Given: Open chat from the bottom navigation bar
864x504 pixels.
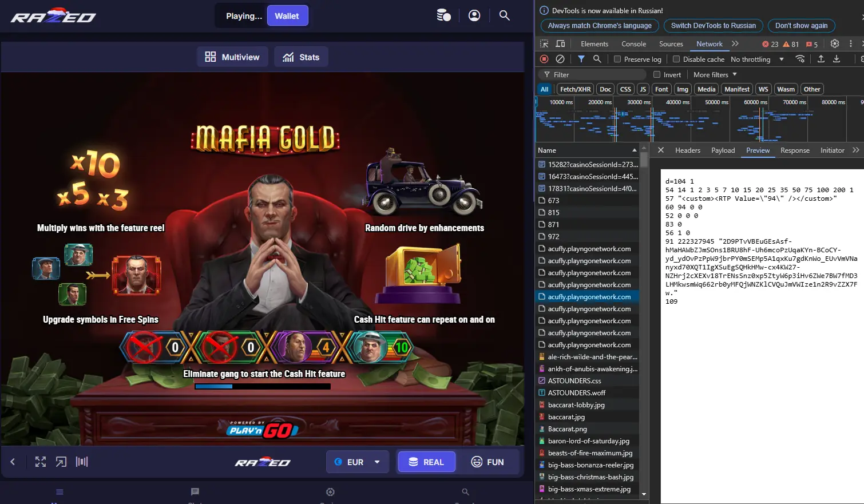Looking at the screenshot, I should (x=195, y=492).
